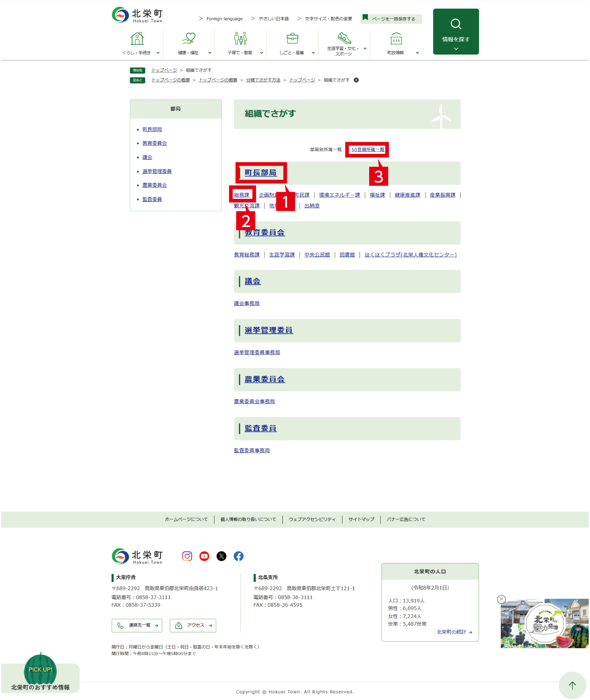Screen dimensions: 590x700
Task: Open the X (Twitter) social icon
Action: tap(221, 556)
